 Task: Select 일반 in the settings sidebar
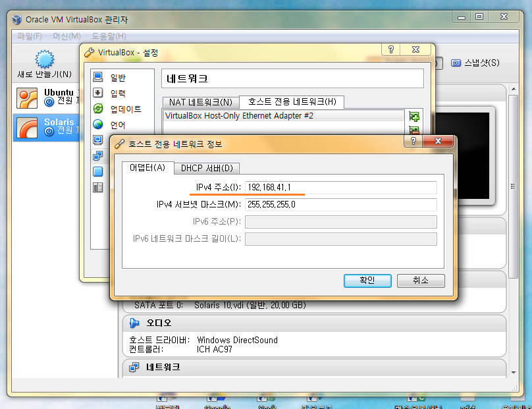118,78
